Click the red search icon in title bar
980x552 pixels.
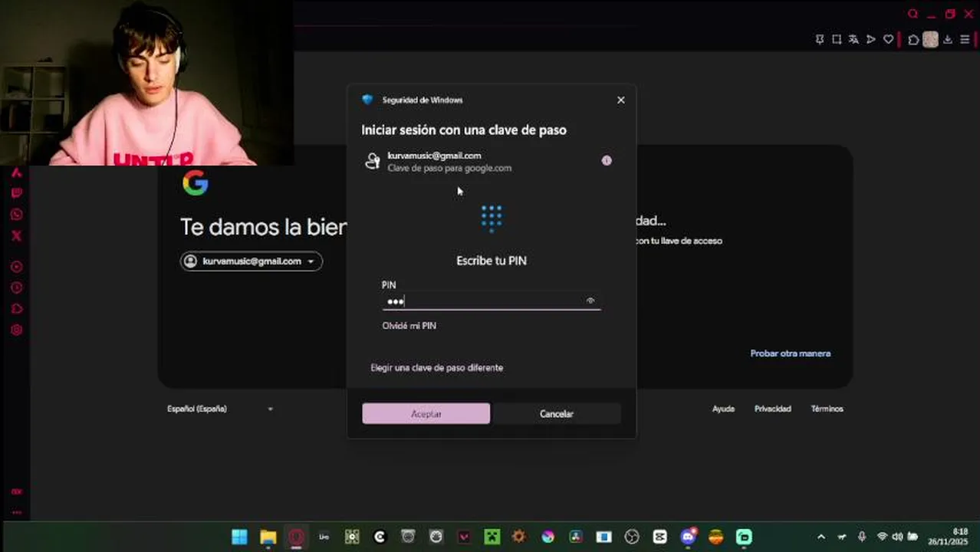pyautogui.click(x=913, y=14)
